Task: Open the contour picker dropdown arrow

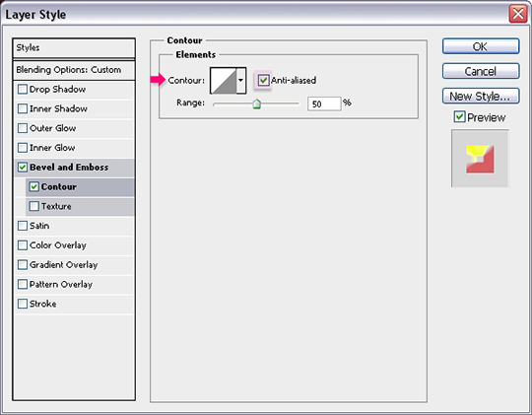Action: [x=241, y=81]
